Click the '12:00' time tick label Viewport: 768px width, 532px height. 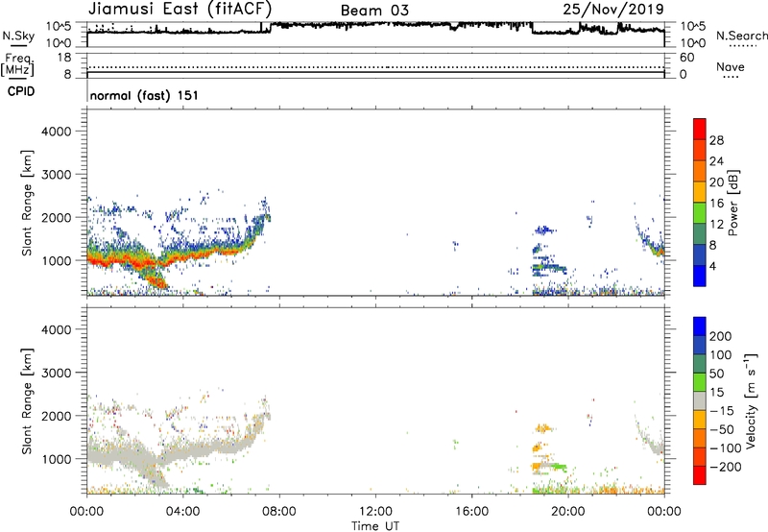click(375, 512)
